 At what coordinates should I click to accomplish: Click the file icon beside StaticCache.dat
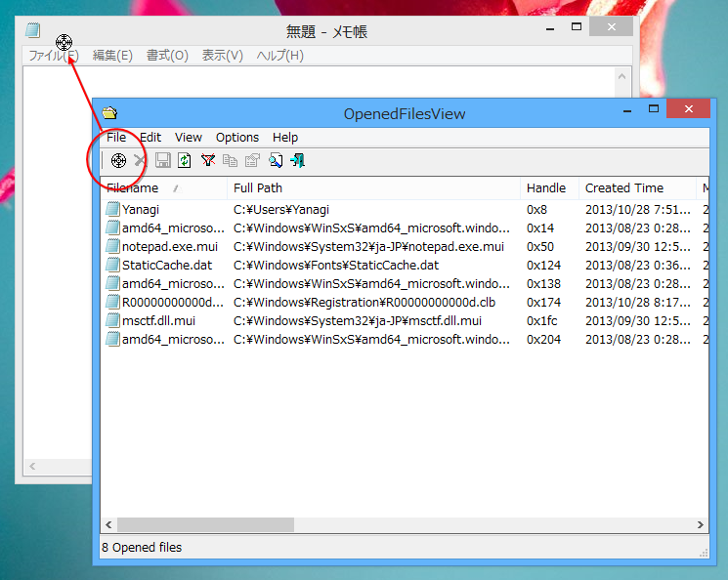coord(112,265)
